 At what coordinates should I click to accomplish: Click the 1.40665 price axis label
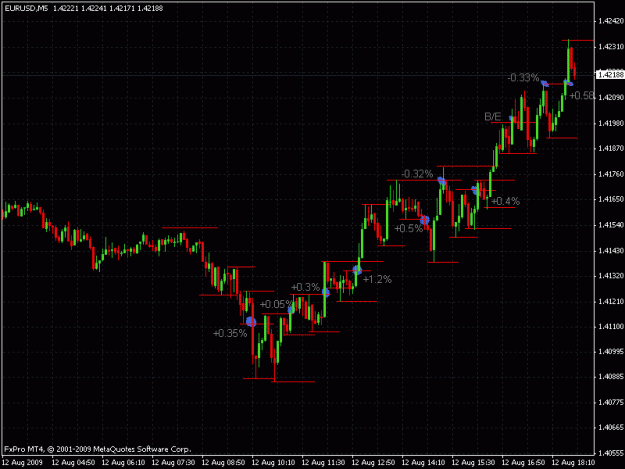[x=611, y=428]
